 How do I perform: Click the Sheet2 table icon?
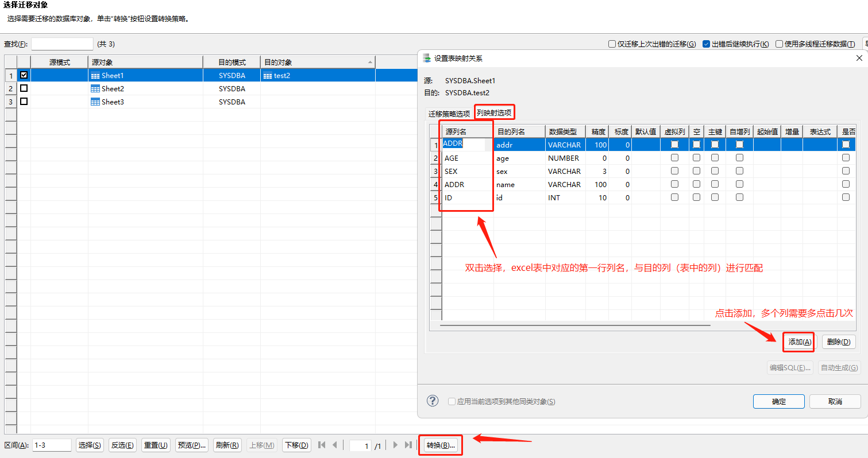click(95, 89)
